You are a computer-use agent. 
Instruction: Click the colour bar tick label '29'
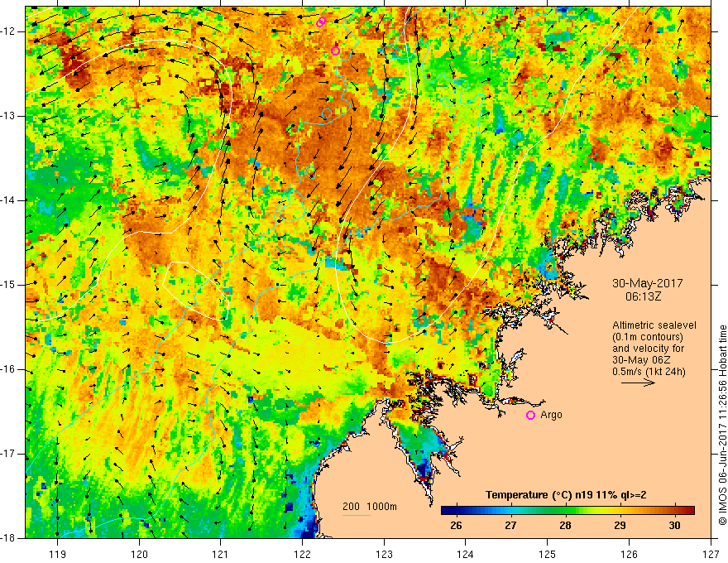pyautogui.click(x=620, y=526)
